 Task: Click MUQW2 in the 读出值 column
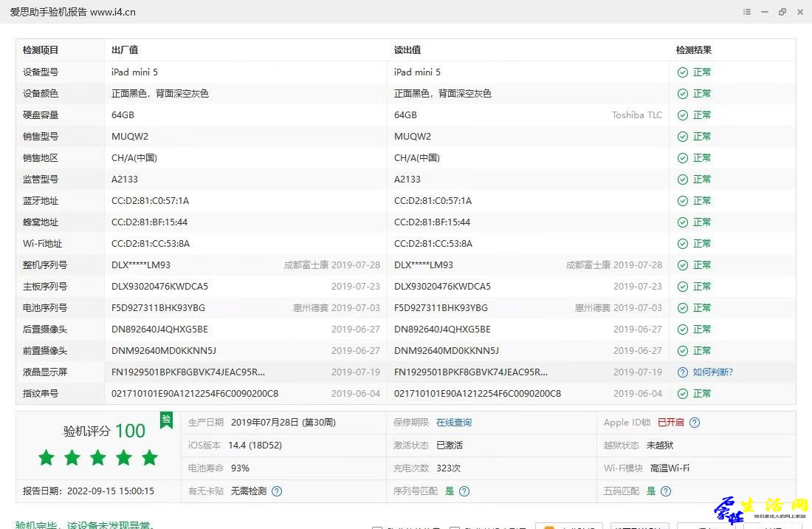point(413,136)
